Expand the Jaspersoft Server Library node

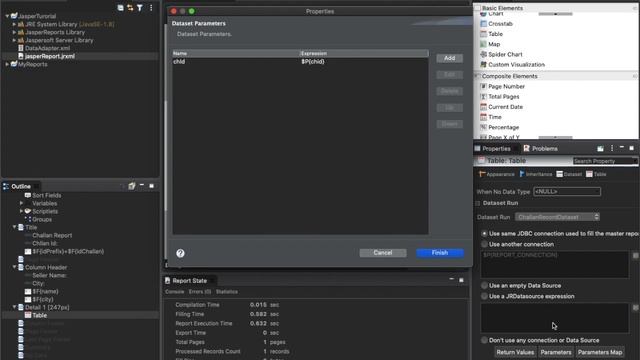tap(14, 40)
